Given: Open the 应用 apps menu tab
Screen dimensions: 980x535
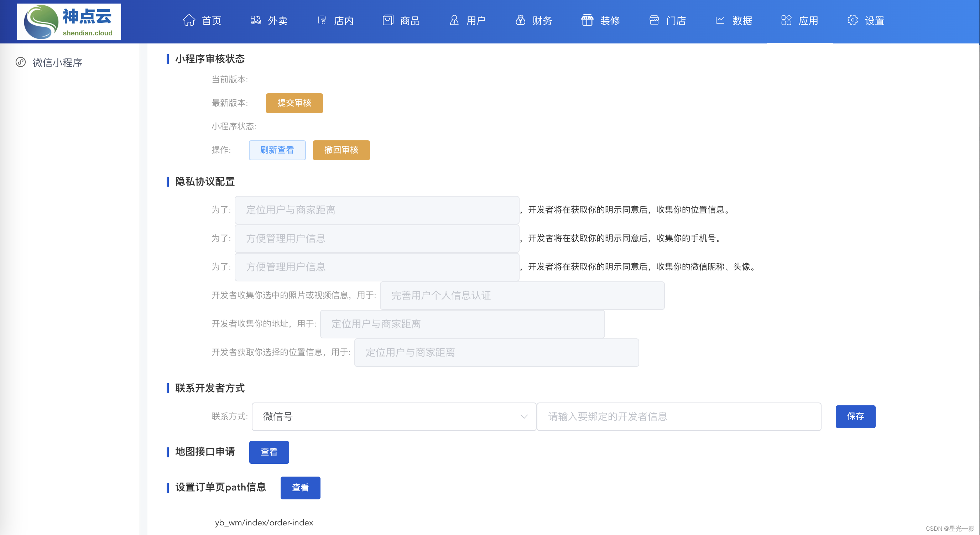Looking at the screenshot, I should tap(799, 21).
